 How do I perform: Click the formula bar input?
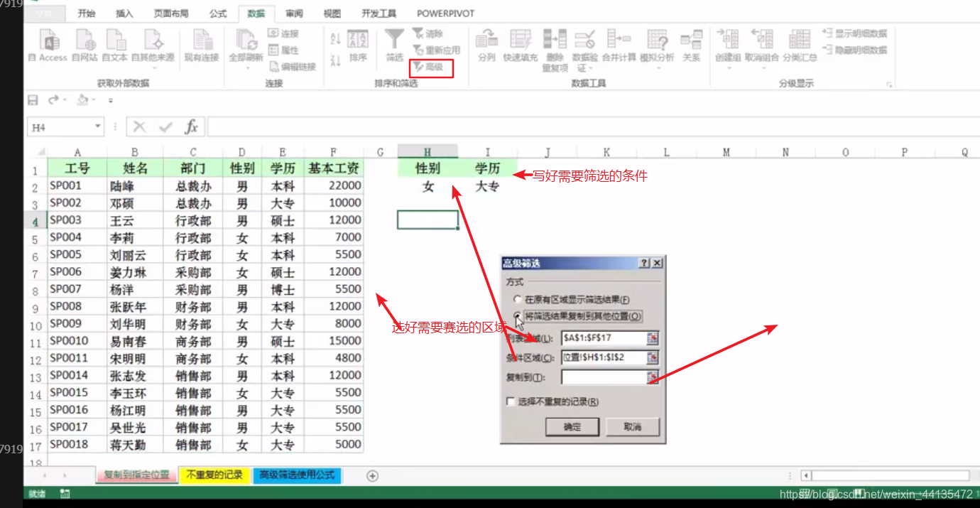(593, 127)
